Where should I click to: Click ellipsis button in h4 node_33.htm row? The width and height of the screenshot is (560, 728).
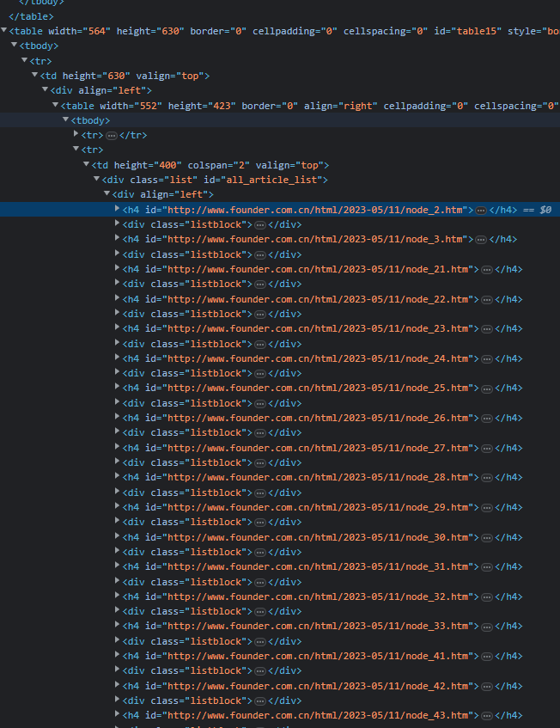click(487, 627)
